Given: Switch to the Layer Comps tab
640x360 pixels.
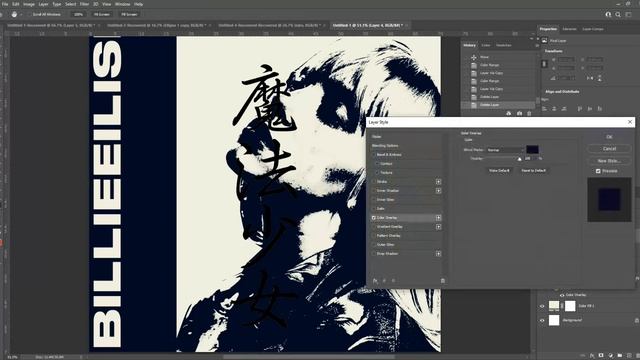Looking at the screenshot, I should click(593, 29).
